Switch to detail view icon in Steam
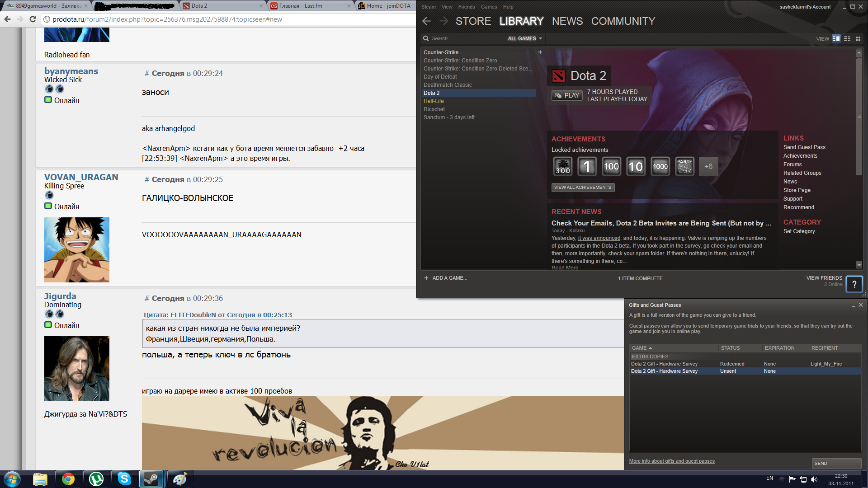Image resolution: width=868 pixels, height=488 pixels. point(836,39)
